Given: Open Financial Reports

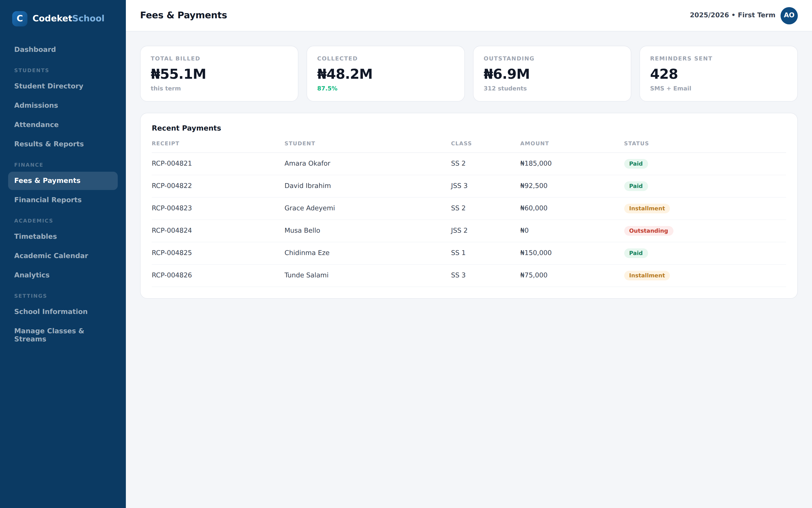Looking at the screenshot, I should (x=63, y=200).
